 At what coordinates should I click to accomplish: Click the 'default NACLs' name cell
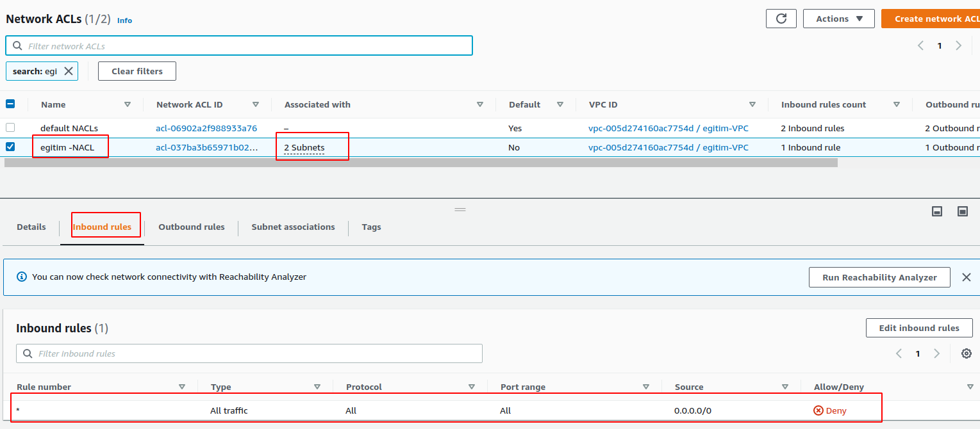(69, 128)
